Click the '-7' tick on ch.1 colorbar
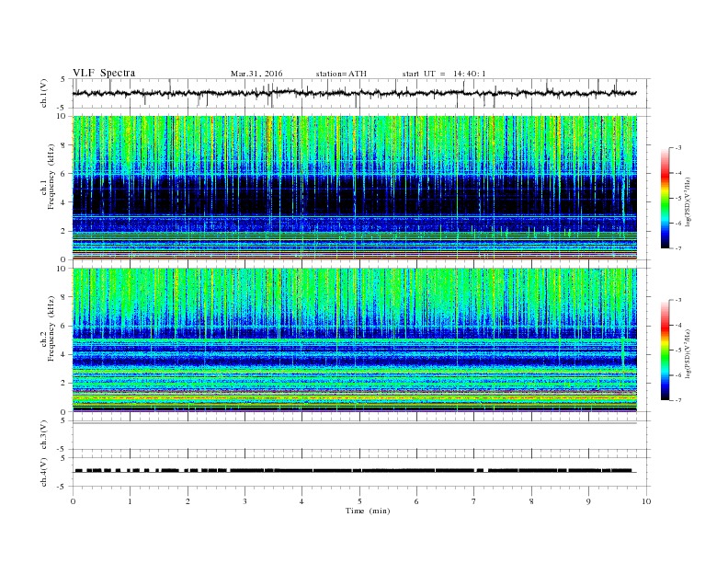Screen dimensions: 728x563 point(678,248)
